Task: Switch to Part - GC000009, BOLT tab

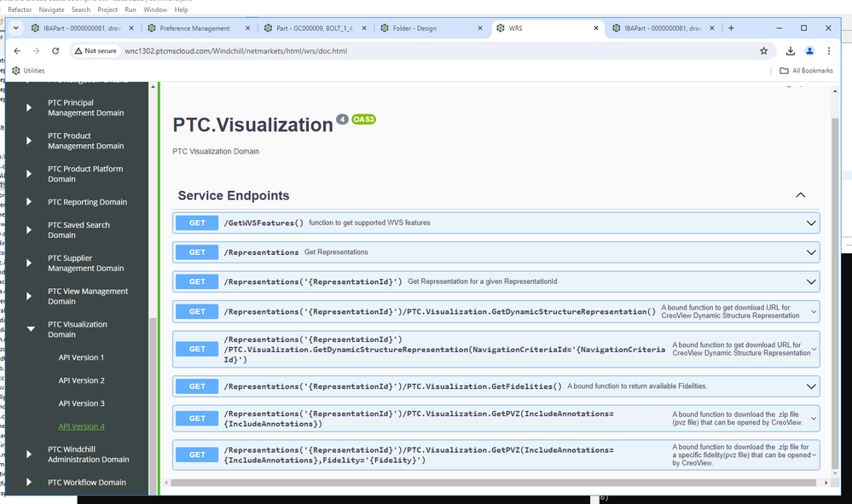Action: 315,28
